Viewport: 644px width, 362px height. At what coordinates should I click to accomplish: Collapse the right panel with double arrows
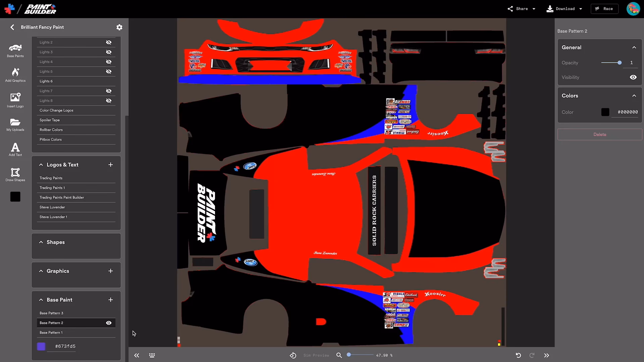(546, 355)
